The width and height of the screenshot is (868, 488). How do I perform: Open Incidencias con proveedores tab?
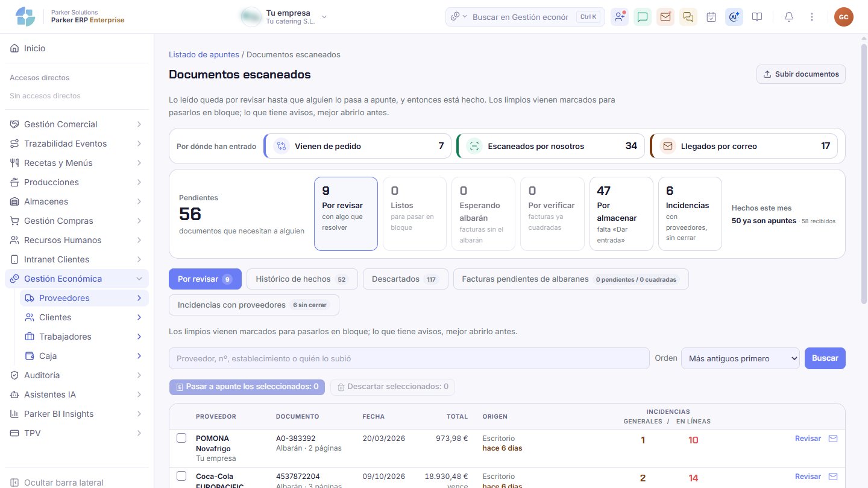[x=254, y=305]
